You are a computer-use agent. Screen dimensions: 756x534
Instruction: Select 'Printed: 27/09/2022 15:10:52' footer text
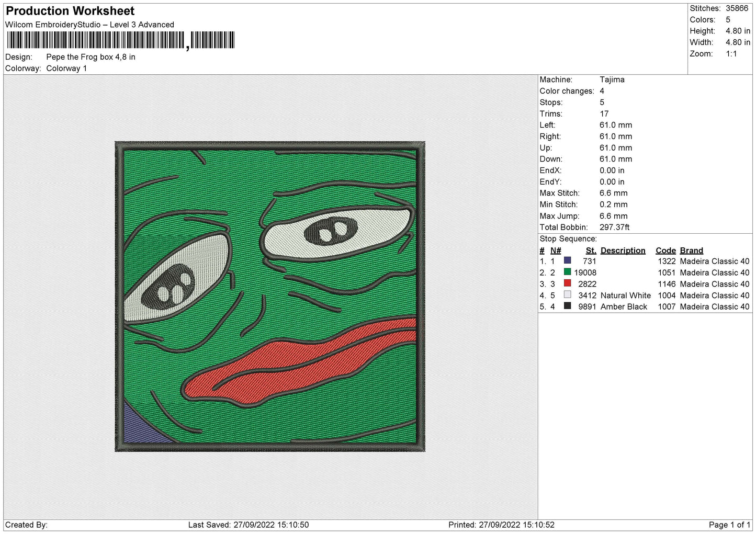(x=501, y=525)
